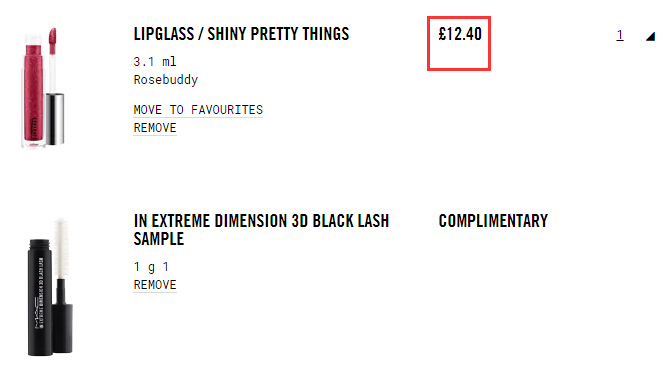Select the 3.1 ml size text
This screenshot has height=375, width=663.
pos(155,62)
